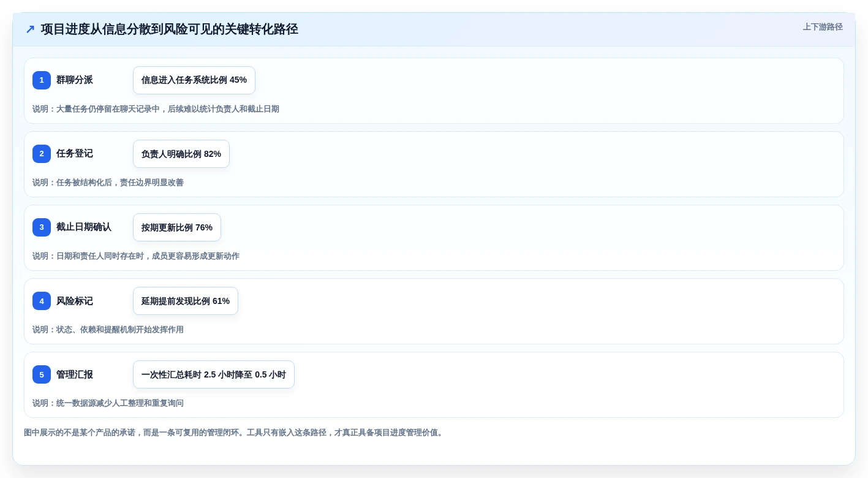The image size is (868, 478).
Task: Click step badge 1 beside 群聊分派
Action: (42, 80)
